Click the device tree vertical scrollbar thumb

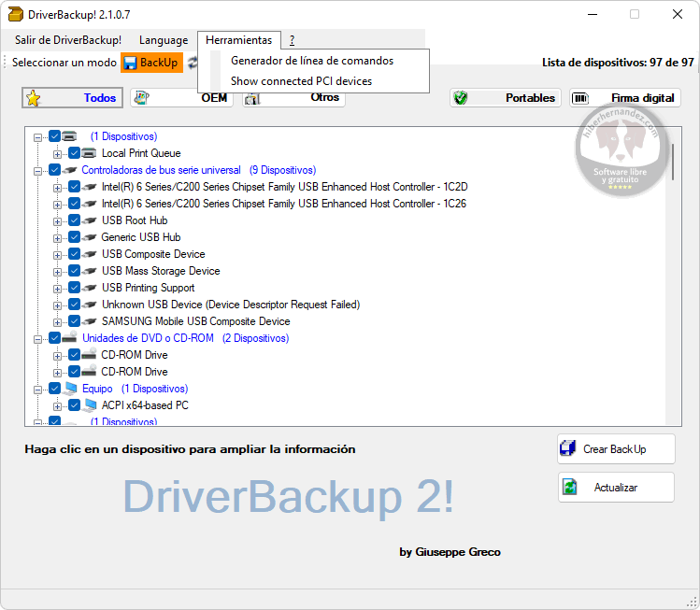point(673,162)
